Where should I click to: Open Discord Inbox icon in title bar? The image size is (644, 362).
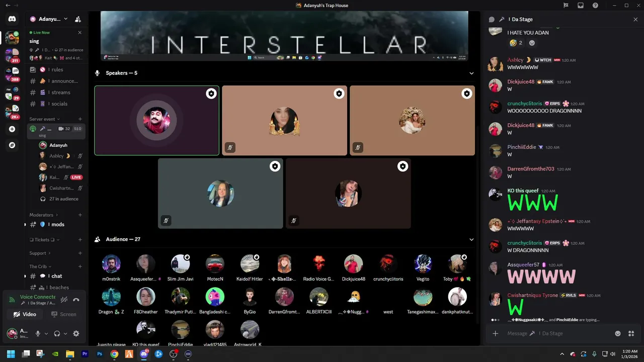581,6
